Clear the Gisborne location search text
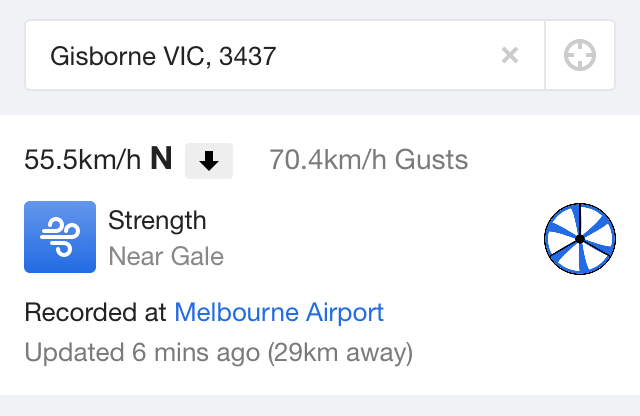This screenshot has height=416, width=640. [510, 55]
